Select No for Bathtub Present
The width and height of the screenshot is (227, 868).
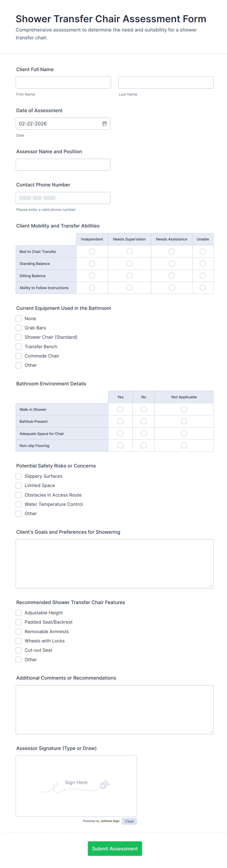pyautogui.click(x=144, y=421)
